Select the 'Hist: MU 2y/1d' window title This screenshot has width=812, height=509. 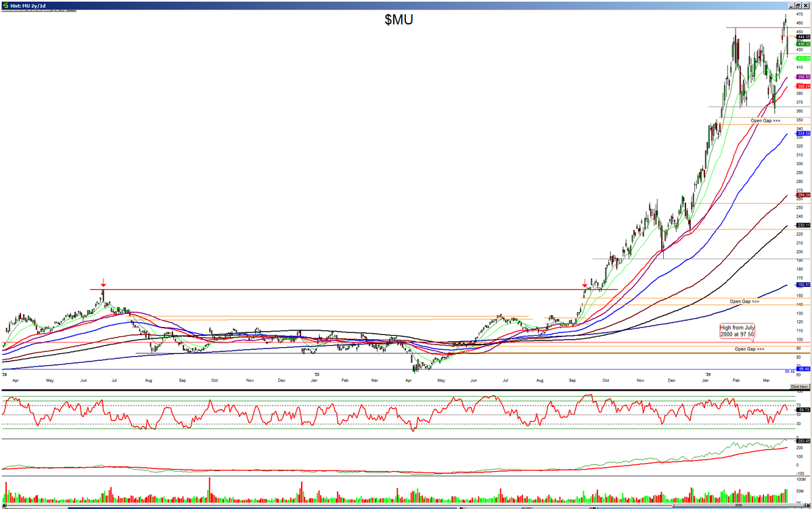(x=28, y=5)
